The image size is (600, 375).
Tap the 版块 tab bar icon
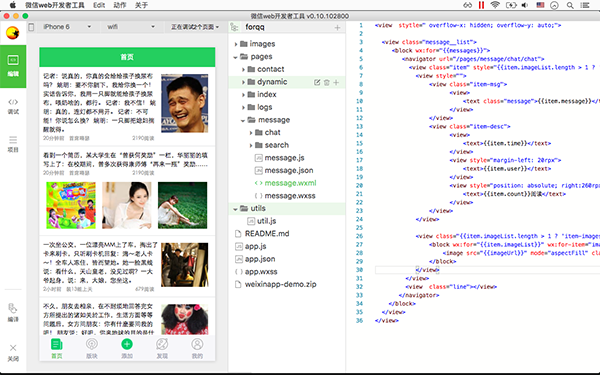tap(92, 348)
